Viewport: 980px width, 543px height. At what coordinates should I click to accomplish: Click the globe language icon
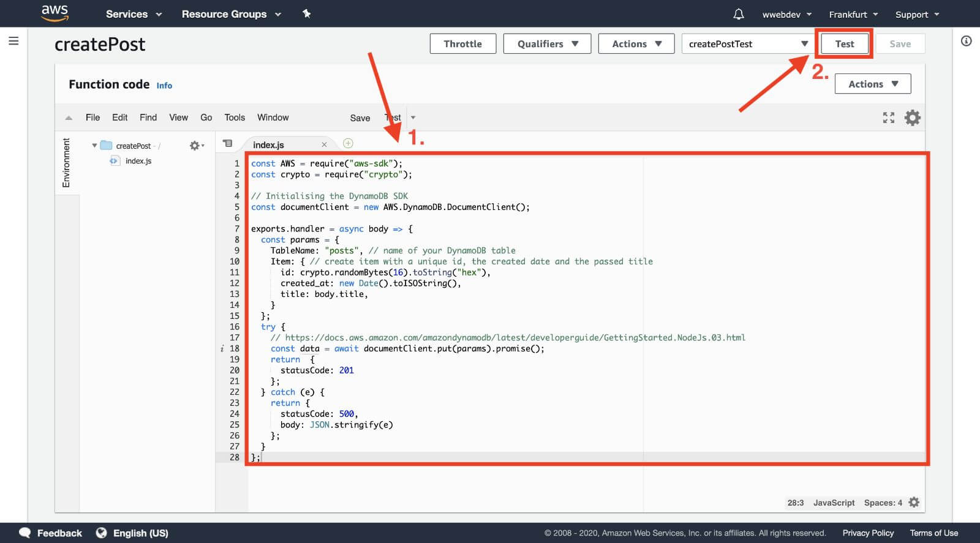point(101,533)
